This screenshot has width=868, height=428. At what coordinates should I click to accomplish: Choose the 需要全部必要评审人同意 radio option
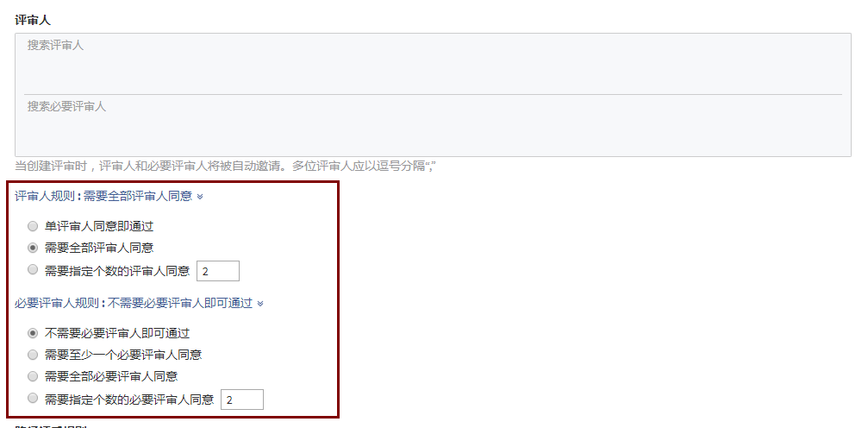(x=33, y=376)
